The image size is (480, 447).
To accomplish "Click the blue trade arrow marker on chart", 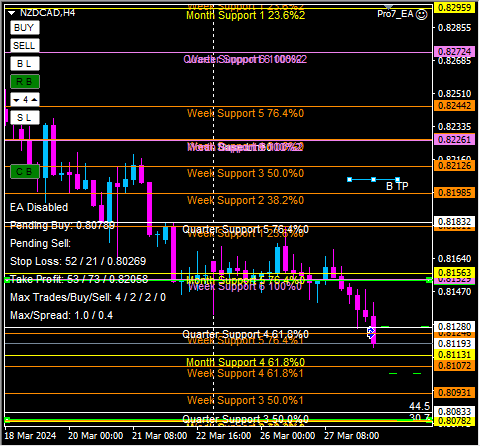I will [x=371, y=332].
